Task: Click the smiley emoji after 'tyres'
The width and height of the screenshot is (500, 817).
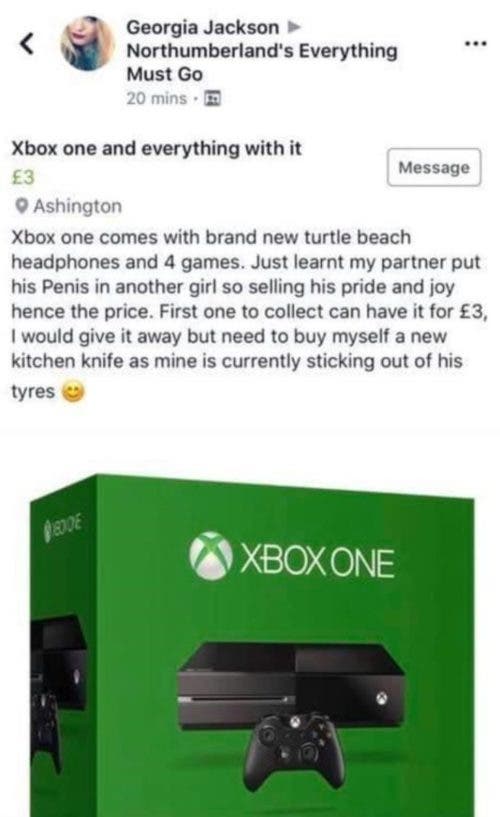Action: (x=73, y=392)
